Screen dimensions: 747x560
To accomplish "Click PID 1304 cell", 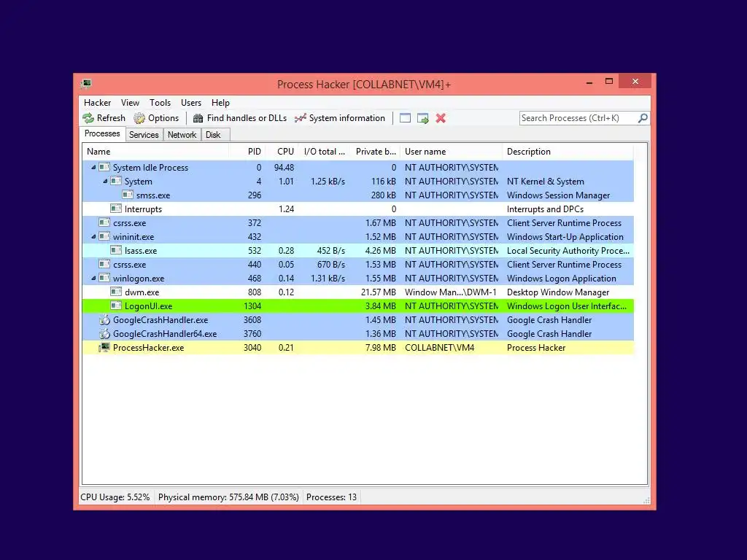I will tap(252, 306).
